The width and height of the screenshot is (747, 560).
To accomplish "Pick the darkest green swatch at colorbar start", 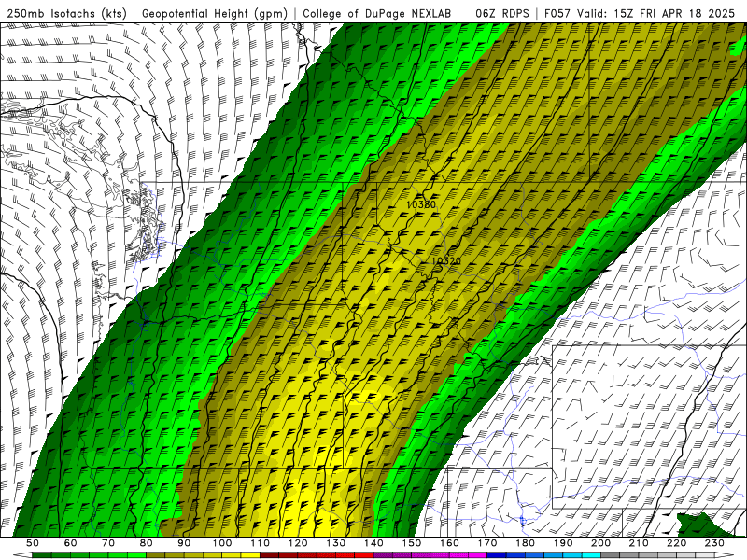I will [x=42, y=555].
